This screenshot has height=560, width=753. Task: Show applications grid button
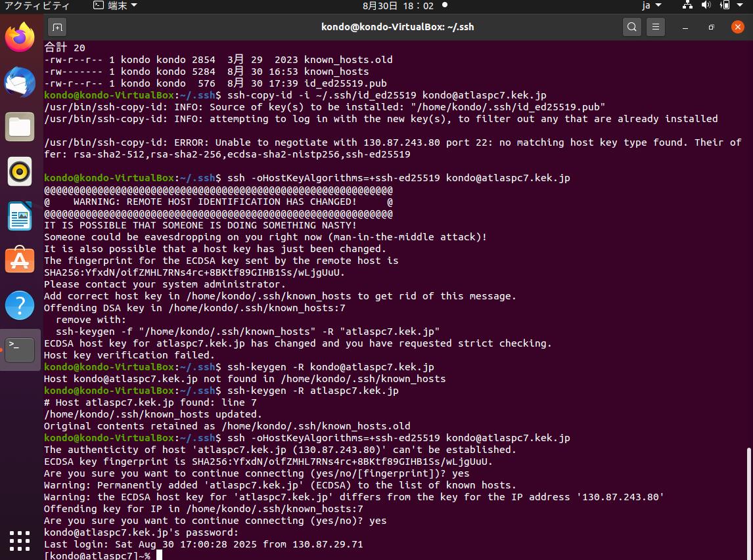20,540
